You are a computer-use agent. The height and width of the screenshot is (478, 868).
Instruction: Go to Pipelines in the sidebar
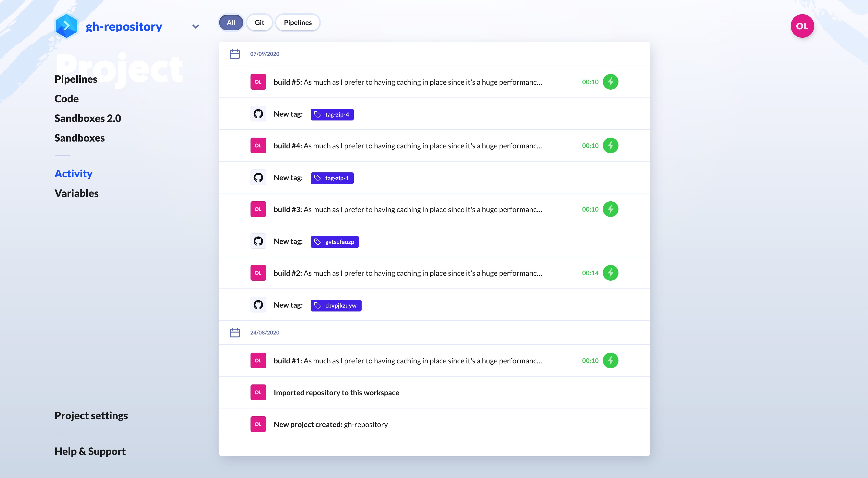point(76,79)
